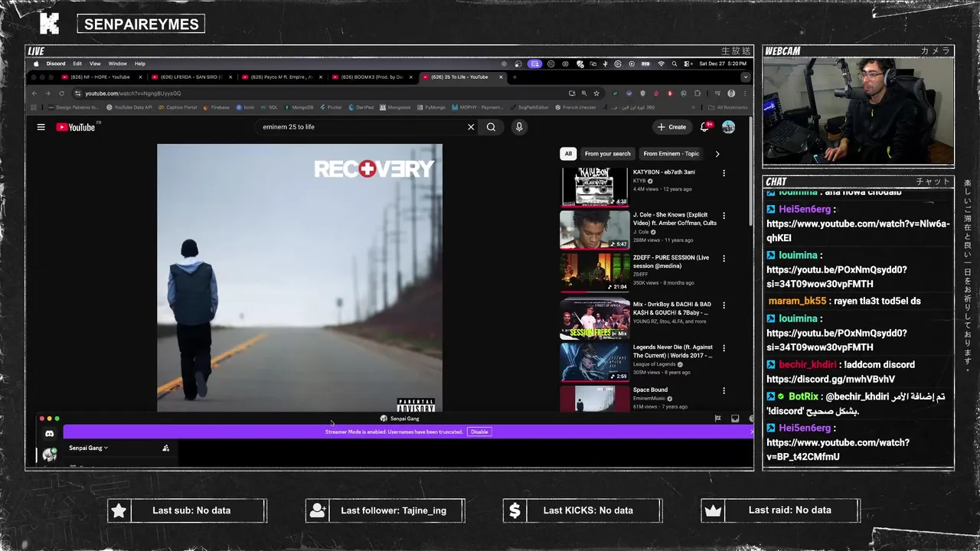The height and width of the screenshot is (551, 980).
Task: Select the All filter chip
Action: click(568, 154)
